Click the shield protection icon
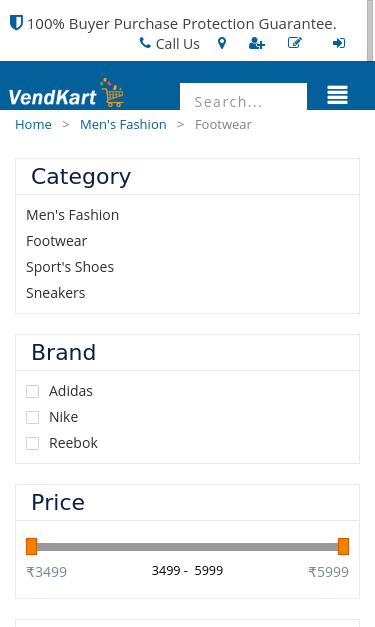375x627 pixels. pos(16,23)
